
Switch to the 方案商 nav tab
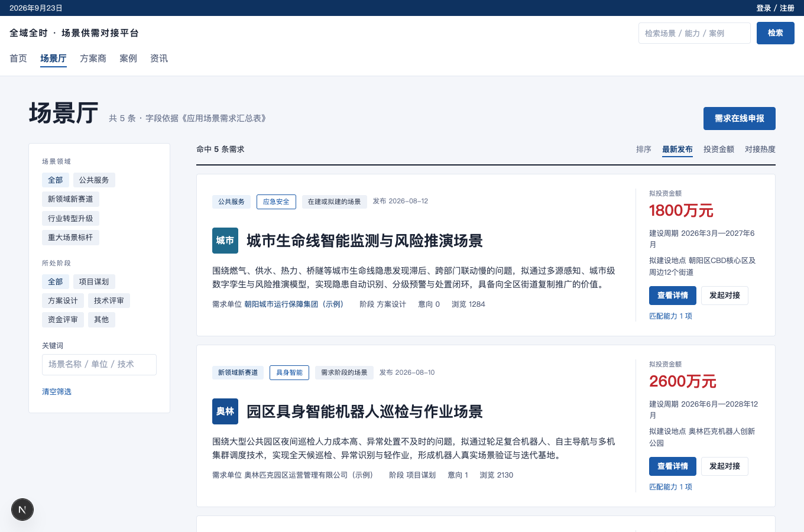93,59
